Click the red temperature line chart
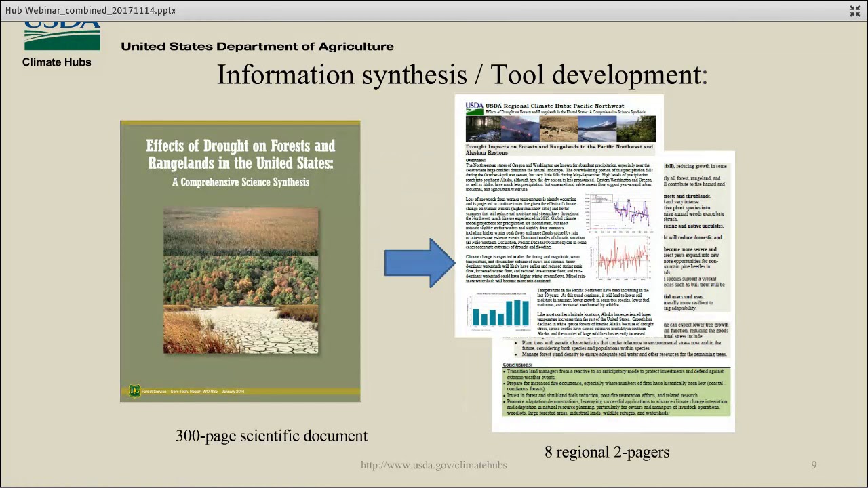 pyautogui.click(x=620, y=258)
